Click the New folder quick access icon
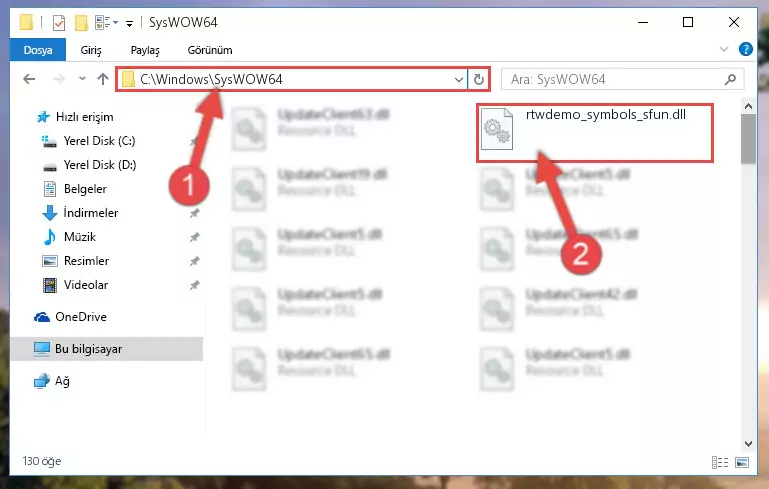The height and width of the screenshot is (489, 769). click(x=81, y=23)
